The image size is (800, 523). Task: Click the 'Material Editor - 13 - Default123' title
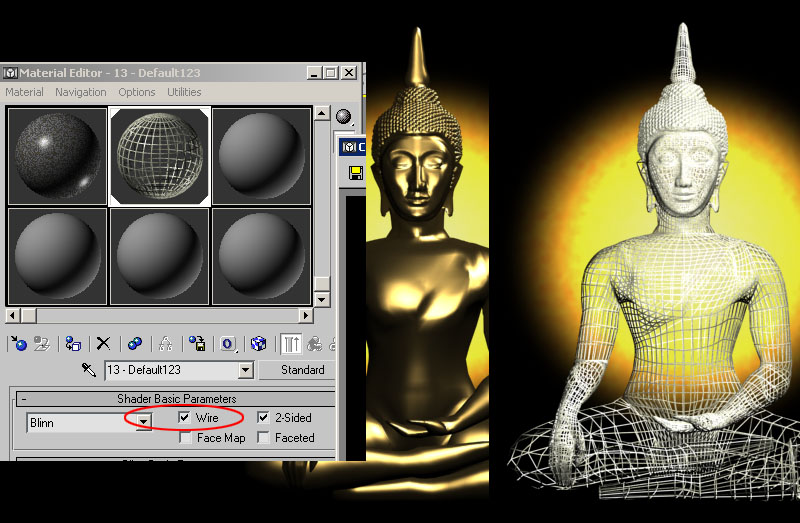point(110,73)
